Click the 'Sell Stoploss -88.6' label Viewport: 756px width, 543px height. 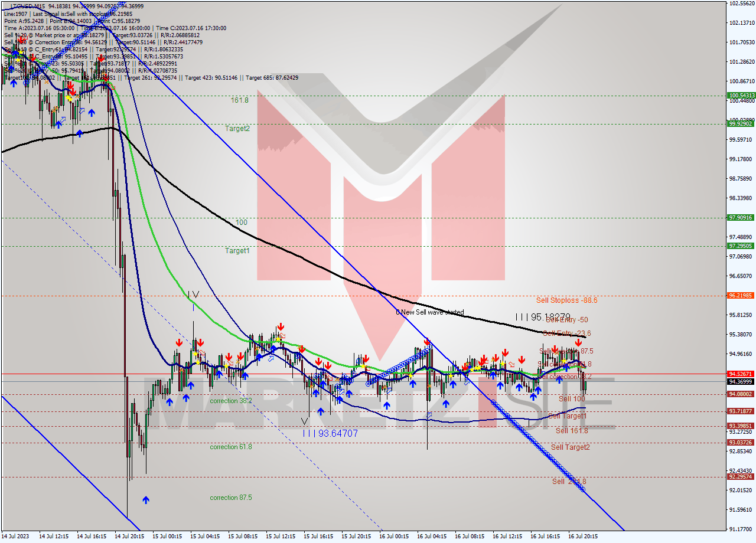coord(566,300)
